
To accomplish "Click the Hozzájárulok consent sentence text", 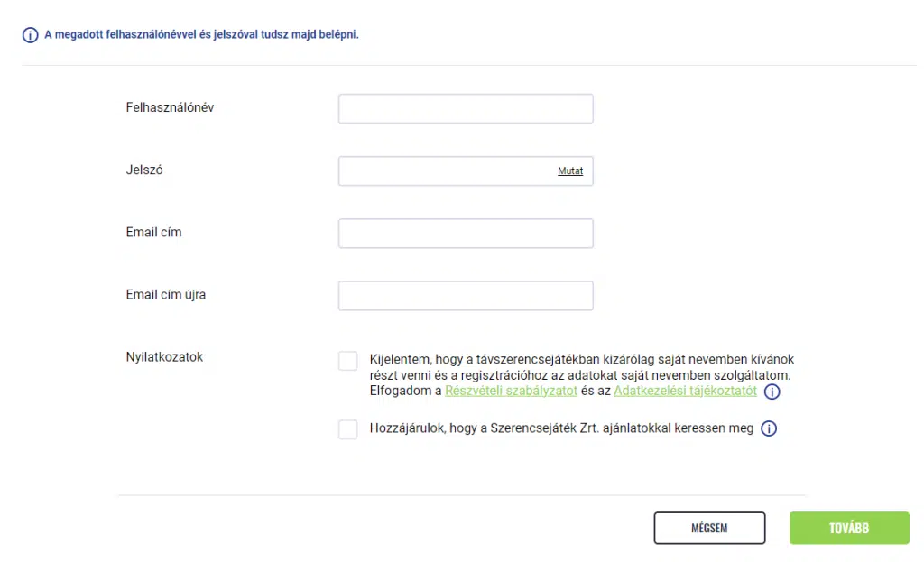I will coord(561,429).
